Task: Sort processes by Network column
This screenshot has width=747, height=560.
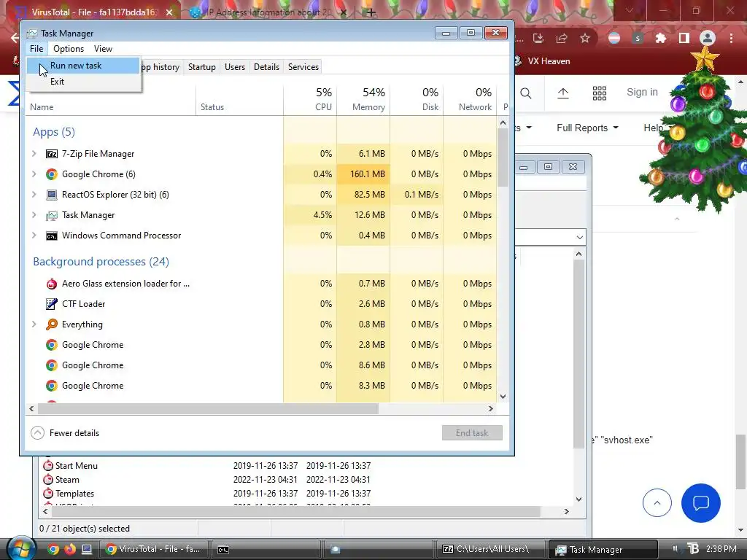Action: click(471, 99)
